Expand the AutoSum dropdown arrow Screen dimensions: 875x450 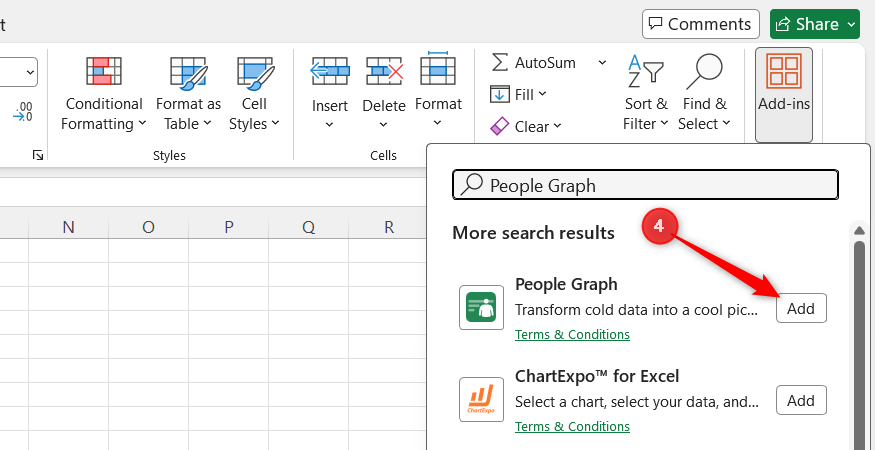click(x=602, y=63)
